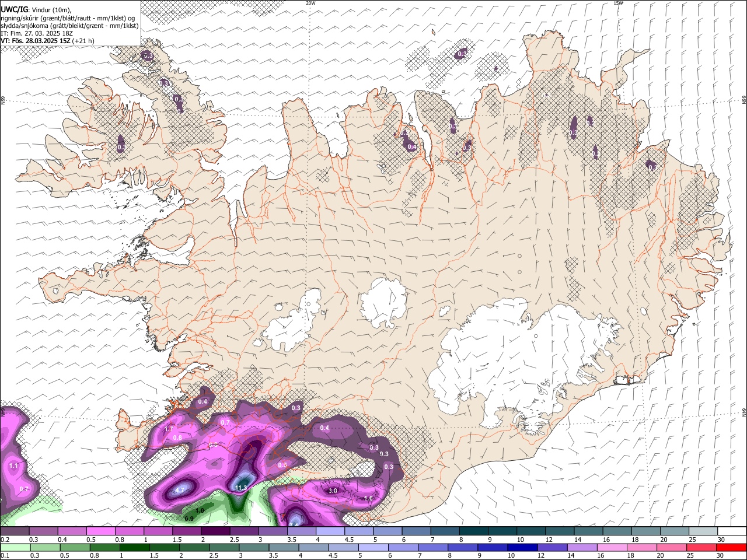Select the palest green 0.1–0.3 swatch in bottom legend row

click(16, 547)
